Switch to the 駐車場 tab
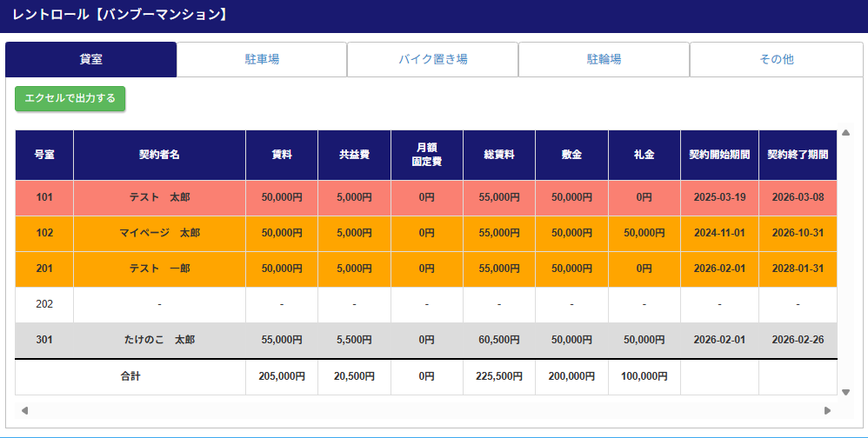Viewport: 868px width, 438px height. (262, 60)
